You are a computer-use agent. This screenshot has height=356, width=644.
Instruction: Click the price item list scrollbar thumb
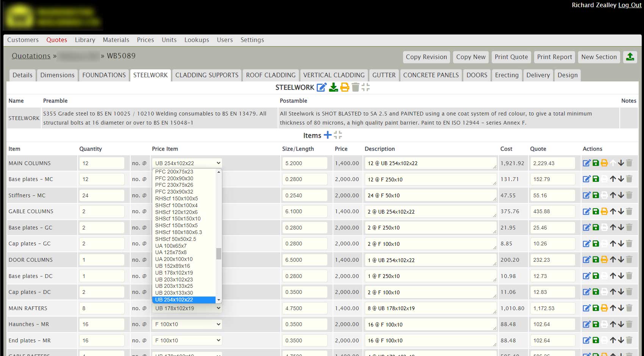[x=219, y=254]
